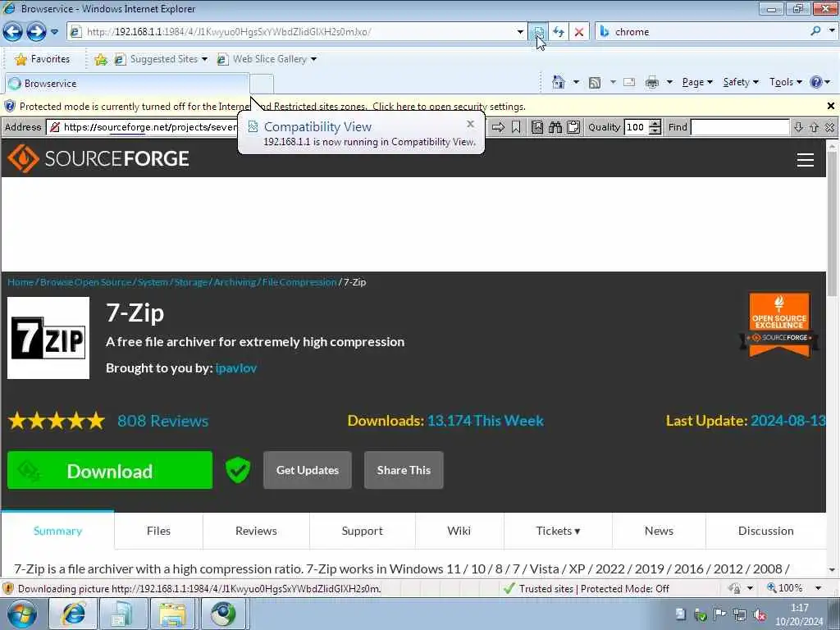Open the Files tab
This screenshot has width=840, height=630.
158,531
